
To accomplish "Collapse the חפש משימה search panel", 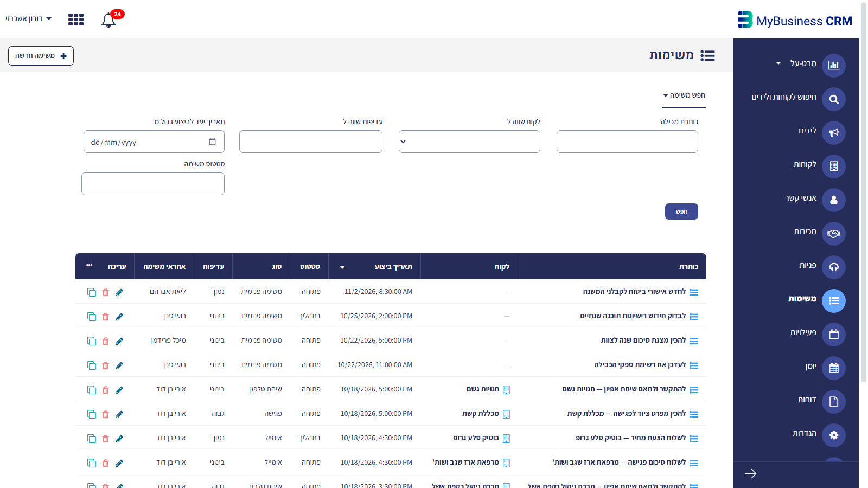I will (684, 95).
